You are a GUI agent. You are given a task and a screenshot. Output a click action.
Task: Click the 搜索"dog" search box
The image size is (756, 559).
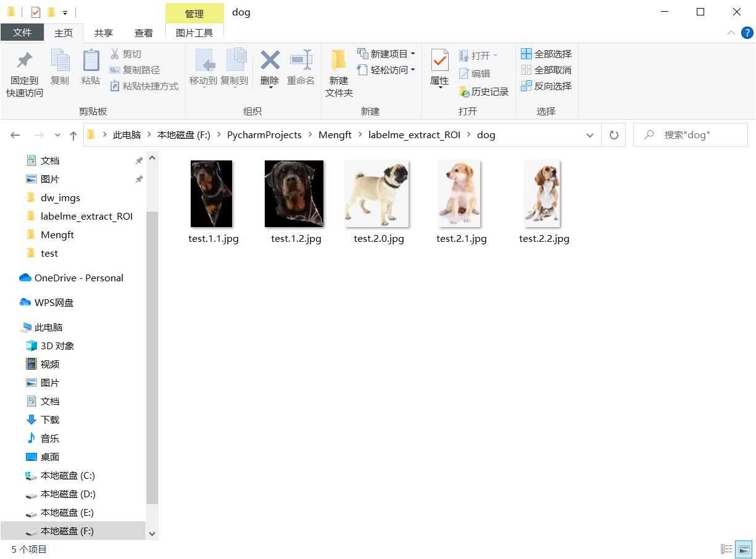(x=690, y=135)
